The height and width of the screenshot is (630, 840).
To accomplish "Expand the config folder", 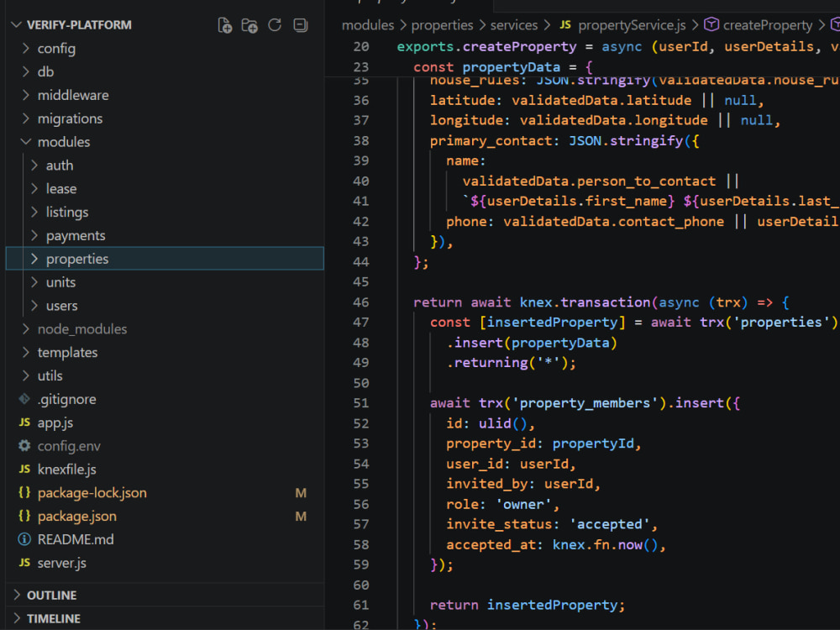I will point(25,48).
